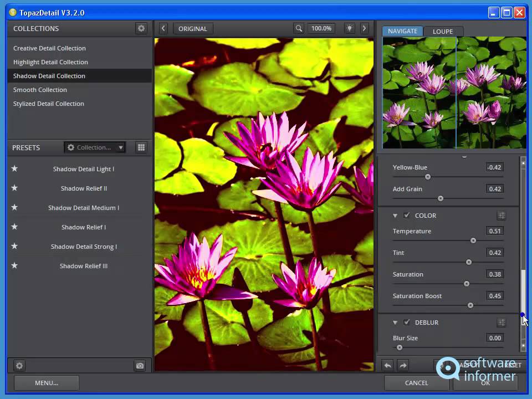
Task: Click the OK button
Action: pyautogui.click(x=485, y=383)
